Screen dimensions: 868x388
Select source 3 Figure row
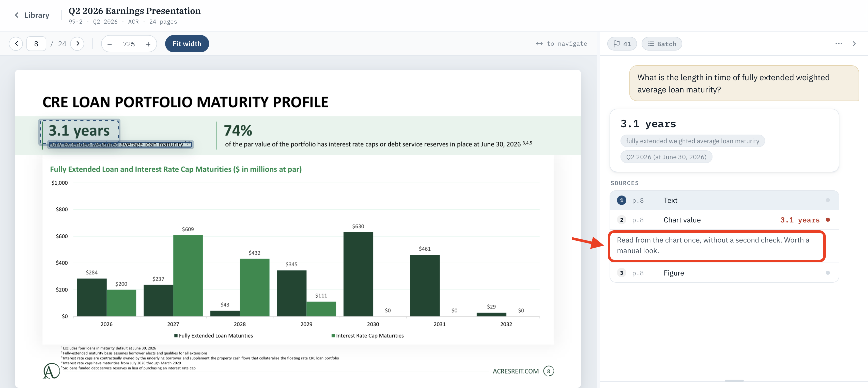pyautogui.click(x=724, y=273)
